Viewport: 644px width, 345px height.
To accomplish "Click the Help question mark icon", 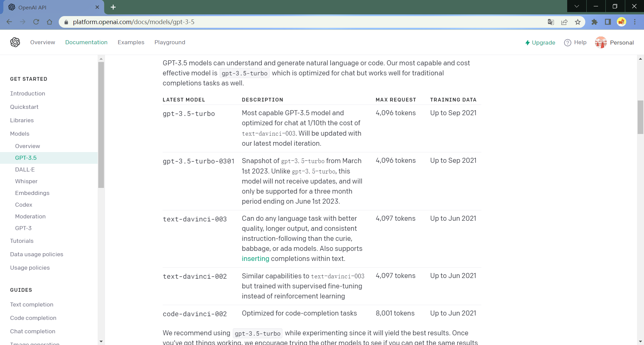I will 568,43.
